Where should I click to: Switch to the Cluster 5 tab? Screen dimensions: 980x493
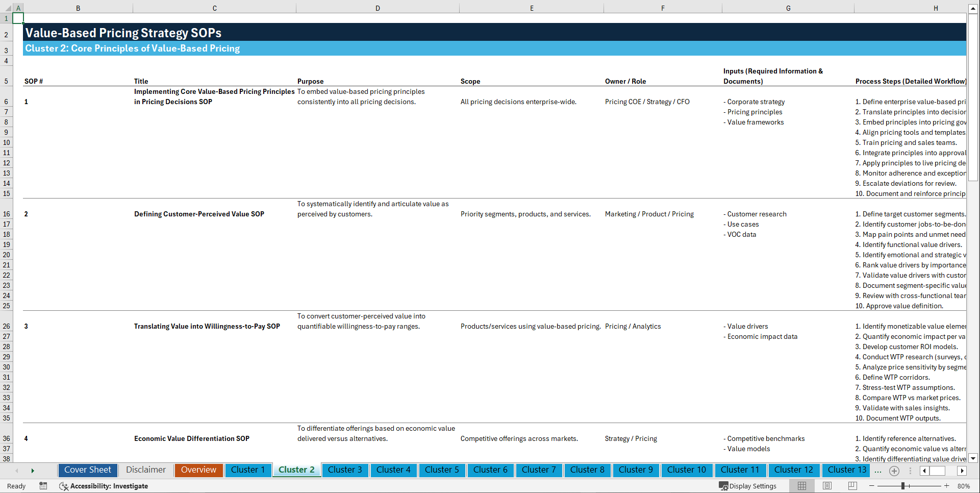pos(442,470)
